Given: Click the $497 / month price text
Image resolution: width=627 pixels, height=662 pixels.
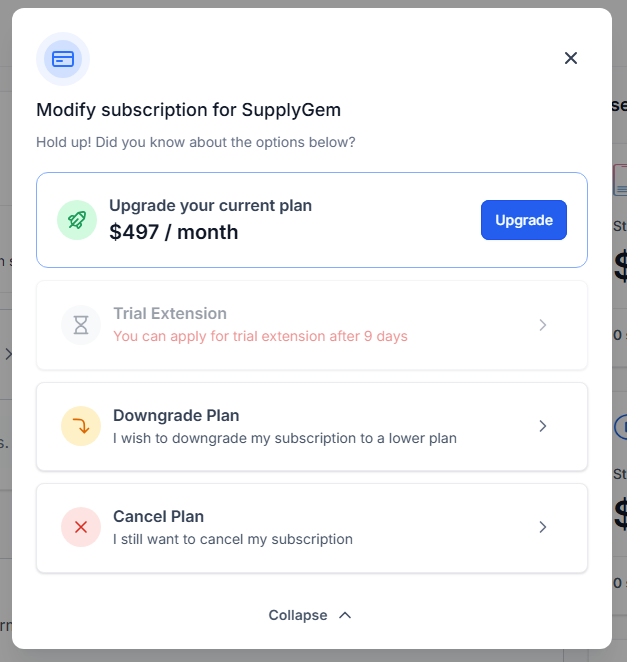Looking at the screenshot, I should click(174, 232).
